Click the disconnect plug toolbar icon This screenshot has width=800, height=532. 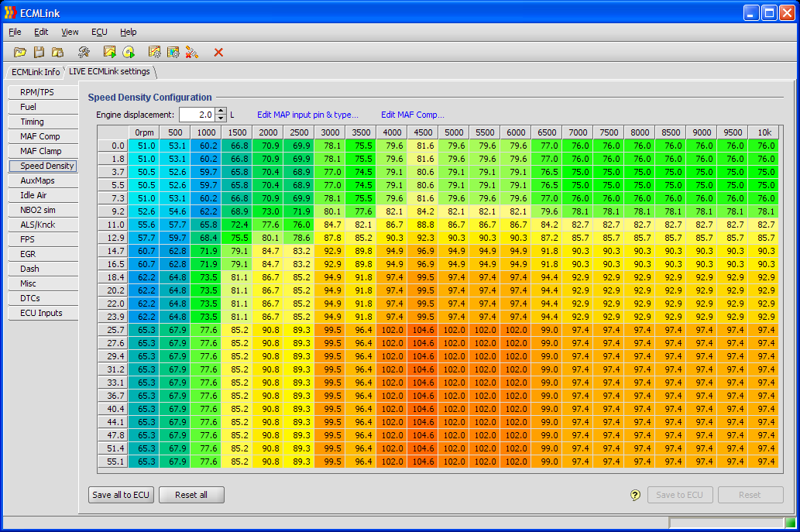click(192, 52)
